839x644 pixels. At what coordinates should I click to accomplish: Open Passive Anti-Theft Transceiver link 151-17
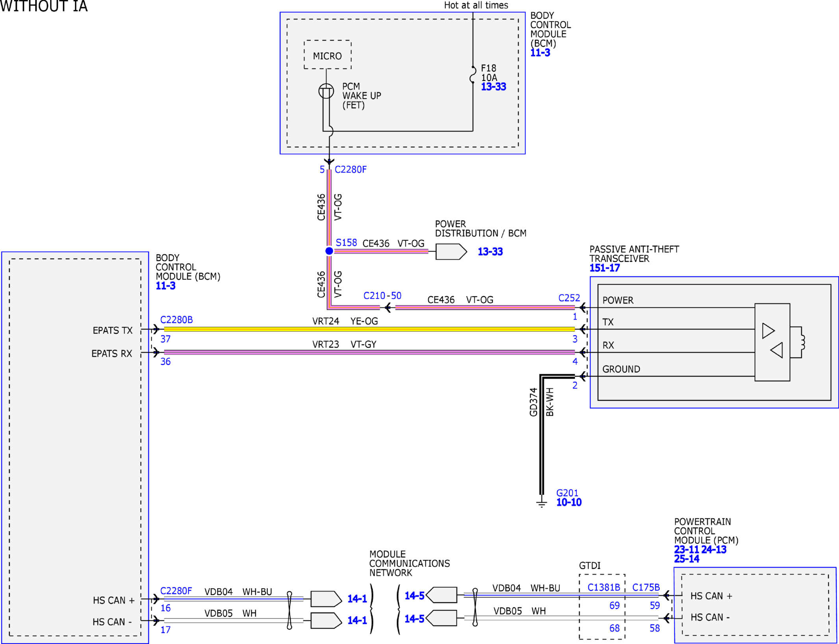605,268
